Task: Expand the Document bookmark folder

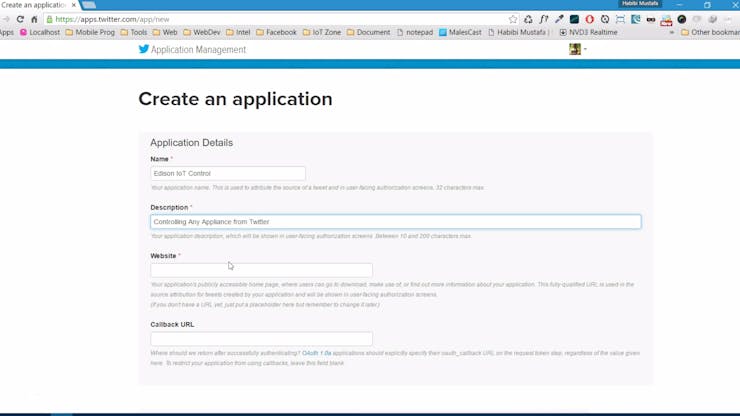Action: click(x=368, y=32)
